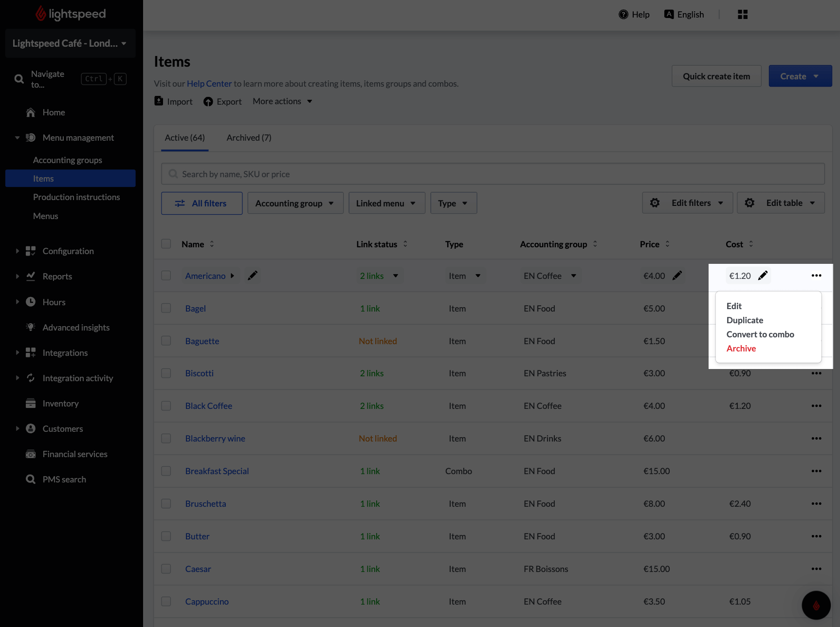Go to Production instructions in sidebar
The width and height of the screenshot is (840, 627).
(x=76, y=197)
